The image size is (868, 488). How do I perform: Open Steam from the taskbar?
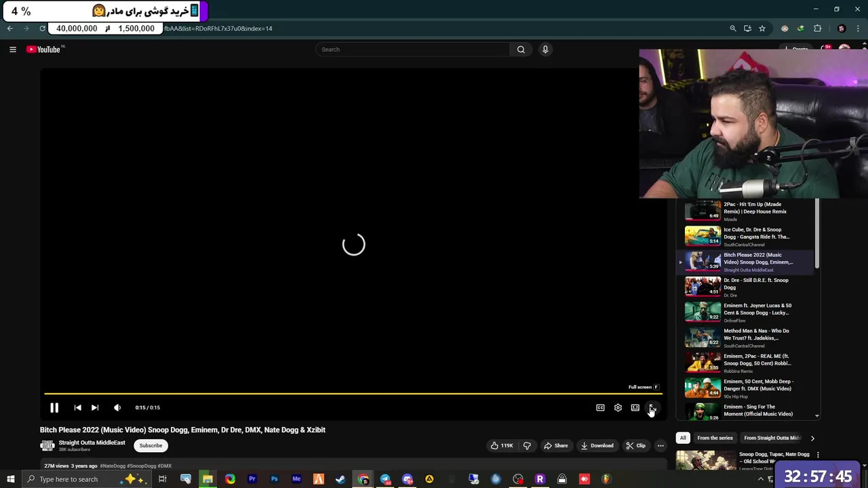tap(340, 479)
